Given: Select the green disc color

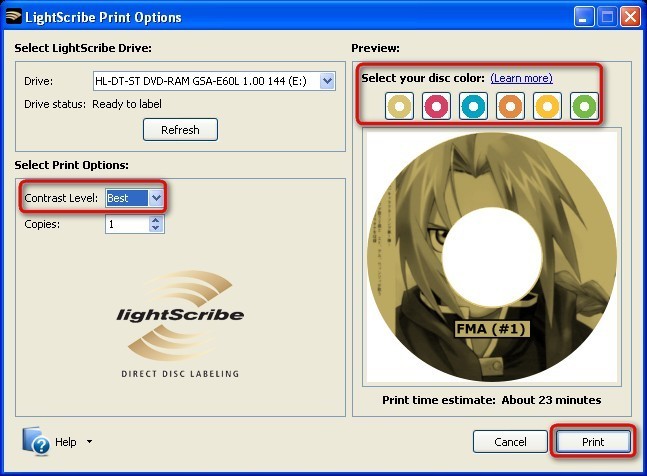Looking at the screenshot, I should [x=584, y=106].
